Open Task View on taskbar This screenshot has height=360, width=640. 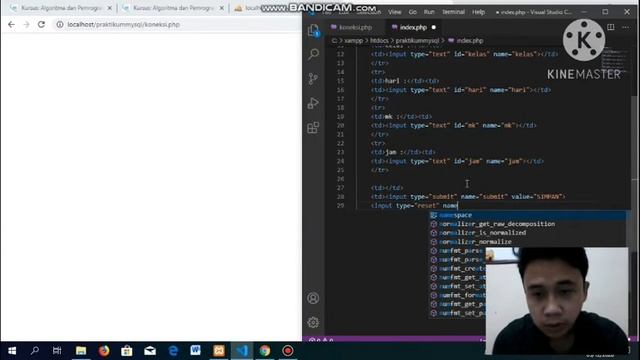coord(57,351)
